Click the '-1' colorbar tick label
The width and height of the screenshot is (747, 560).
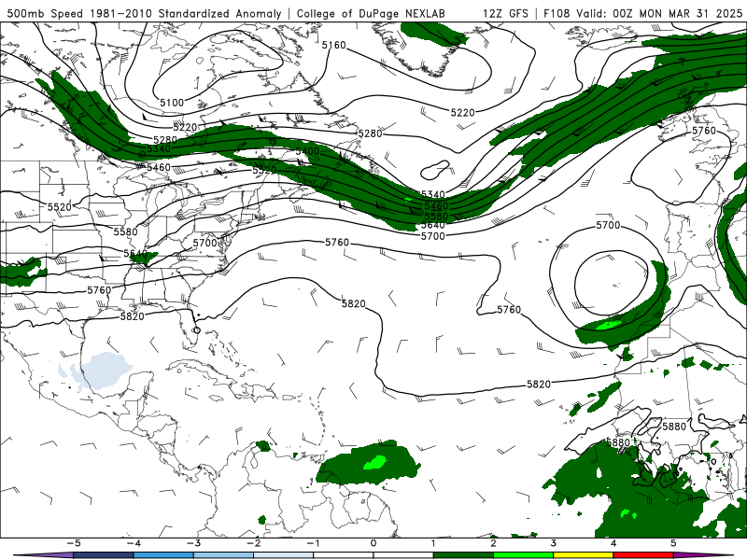pyautogui.click(x=313, y=543)
